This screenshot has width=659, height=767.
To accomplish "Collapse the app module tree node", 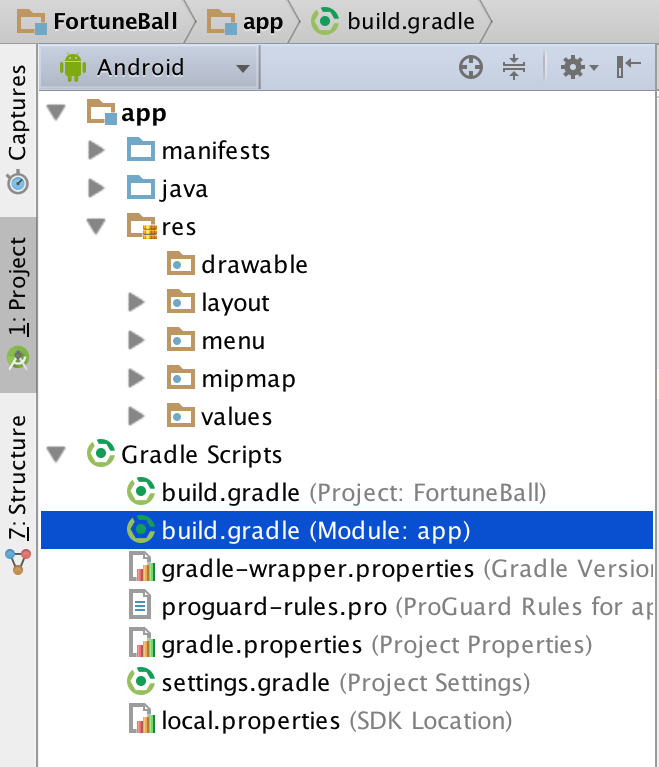I will click(56, 113).
